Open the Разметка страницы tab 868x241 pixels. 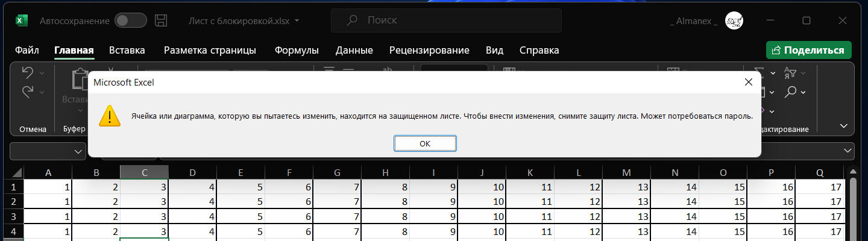210,50
